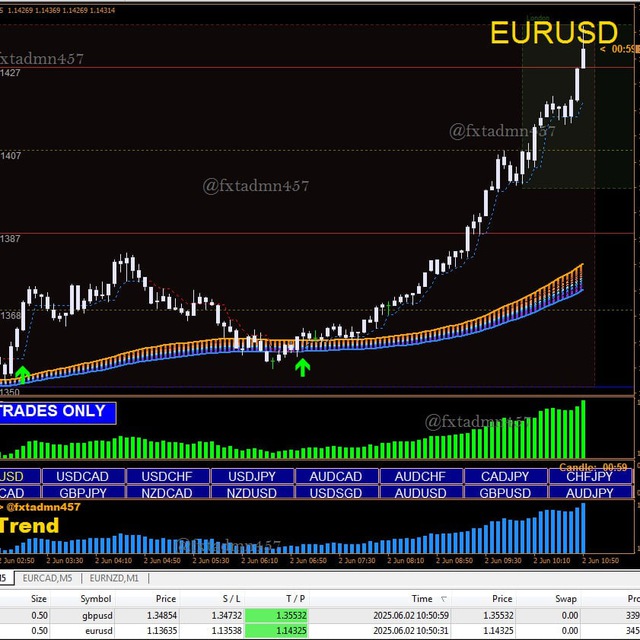
Task: Click the 0.50 size in eurusd row
Action: 40,631
